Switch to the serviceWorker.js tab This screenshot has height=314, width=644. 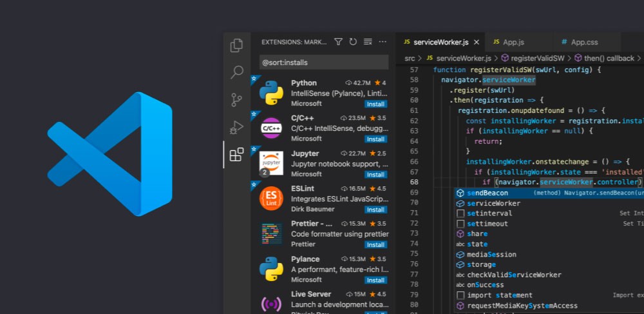(440, 42)
